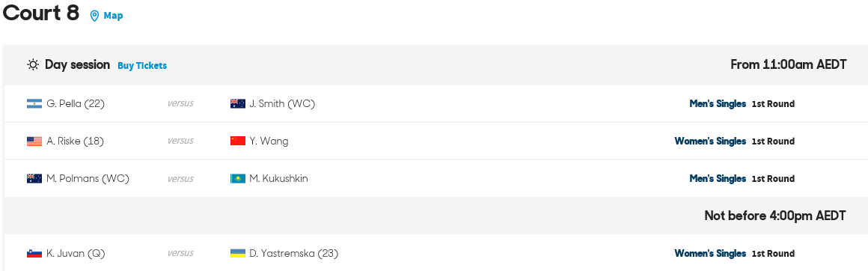868x271 pixels.
Task: Open the Court 8 Map link
Action: (113, 16)
